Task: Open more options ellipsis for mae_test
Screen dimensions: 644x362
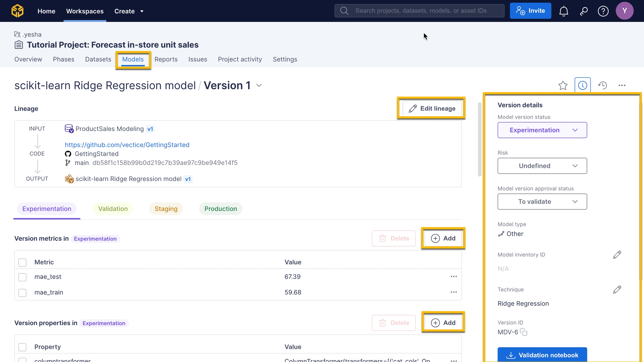Action: [x=453, y=277]
